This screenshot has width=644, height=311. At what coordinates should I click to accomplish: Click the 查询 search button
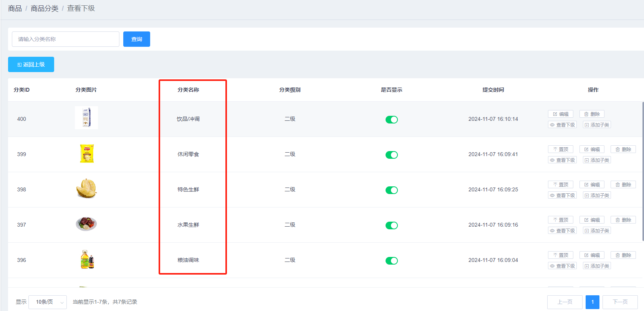coord(136,39)
